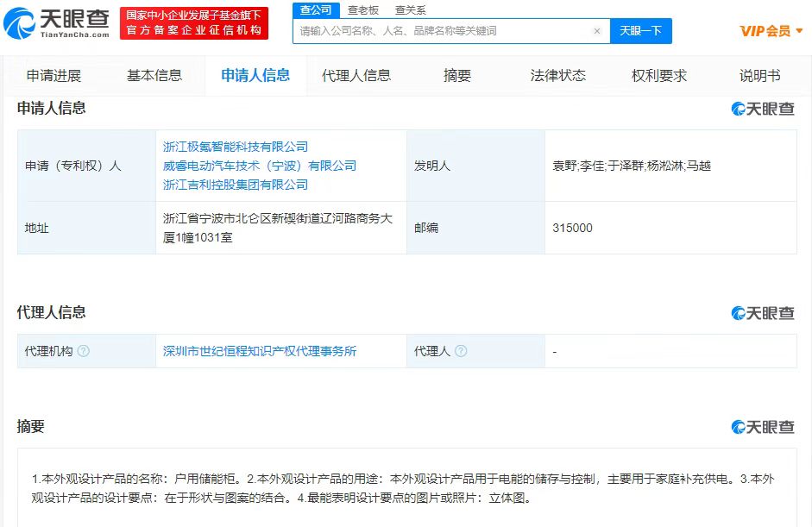Click the 天眼一下 search button

[640, 31]
